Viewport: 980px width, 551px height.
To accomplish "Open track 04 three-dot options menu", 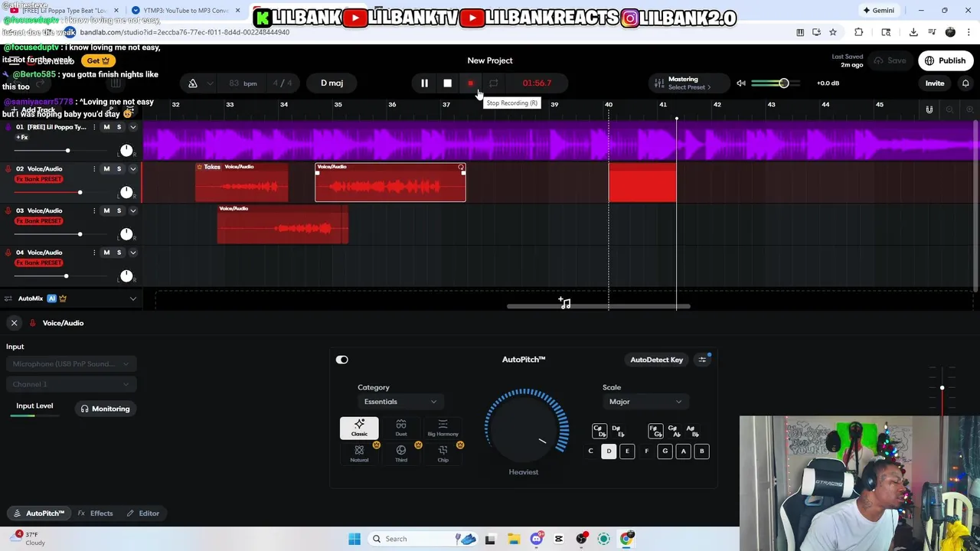I will [94, 253].
